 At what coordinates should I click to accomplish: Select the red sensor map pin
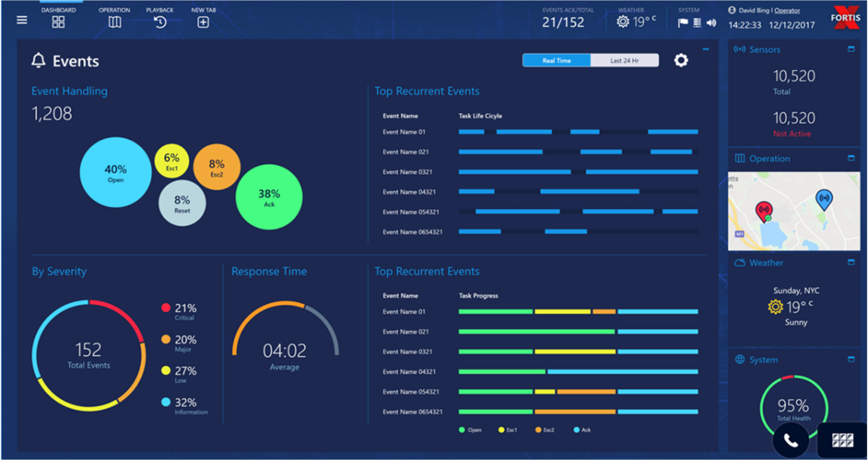click(x=764, y=211)
